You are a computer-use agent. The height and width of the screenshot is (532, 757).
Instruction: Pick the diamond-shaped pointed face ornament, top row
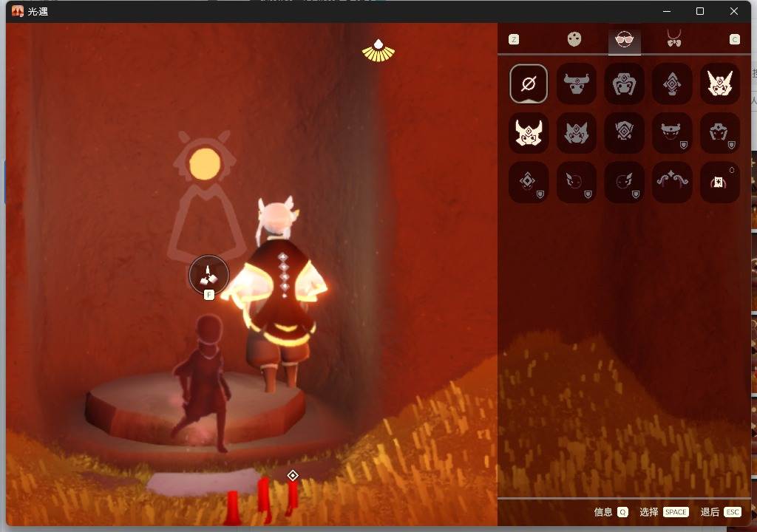coord(672,83)
